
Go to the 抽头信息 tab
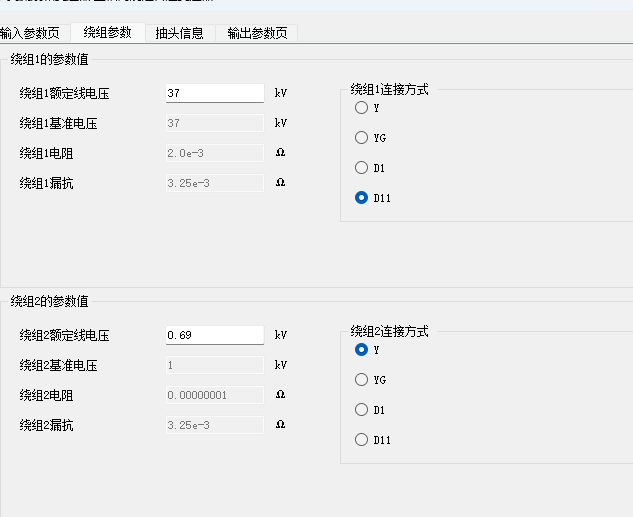[x=180, y=33]
